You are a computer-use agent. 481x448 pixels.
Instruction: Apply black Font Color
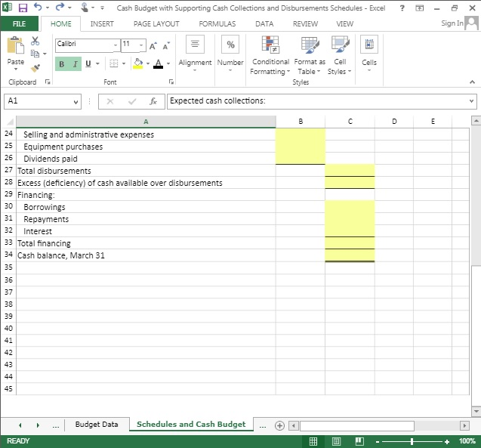click(159, 63)
